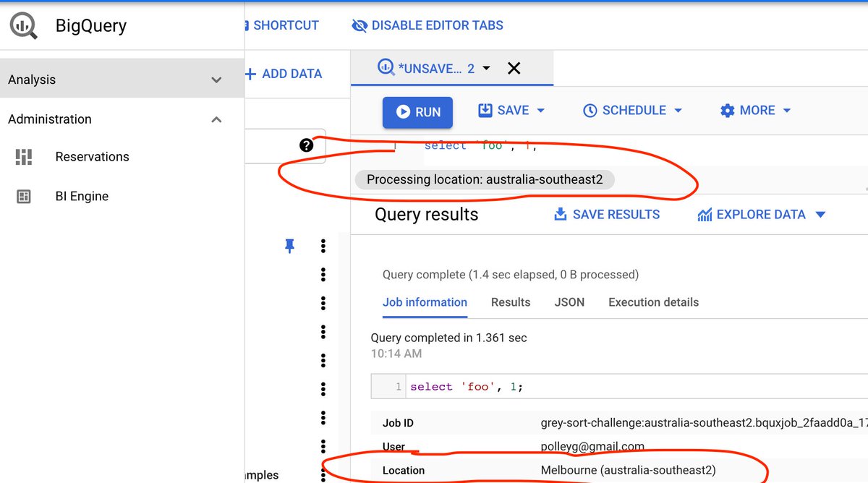Click the Processing location australia-southeast2 chip

pos(485,179)
